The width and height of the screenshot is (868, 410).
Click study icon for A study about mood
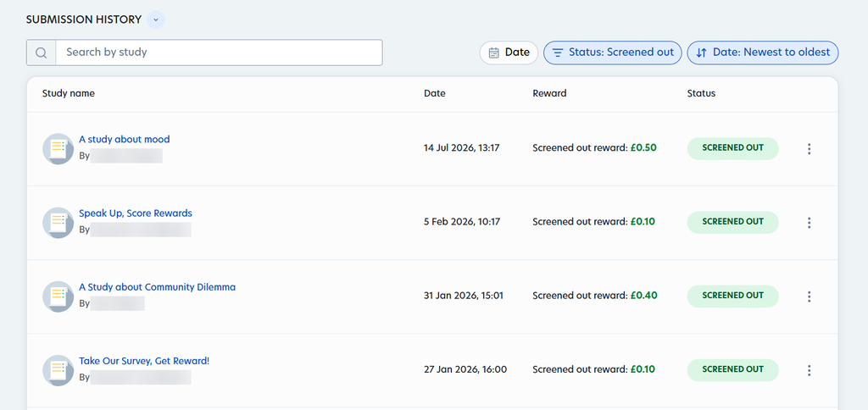tap(58, 149)
